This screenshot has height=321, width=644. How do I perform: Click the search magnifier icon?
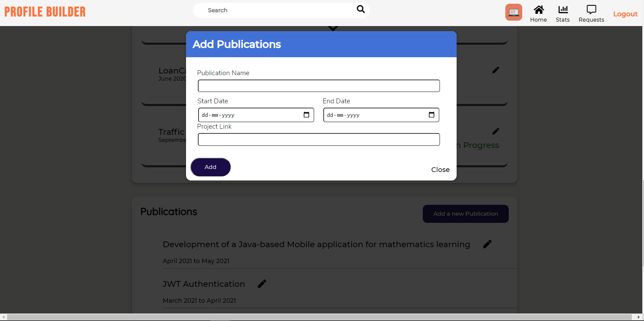click(361, 9)
